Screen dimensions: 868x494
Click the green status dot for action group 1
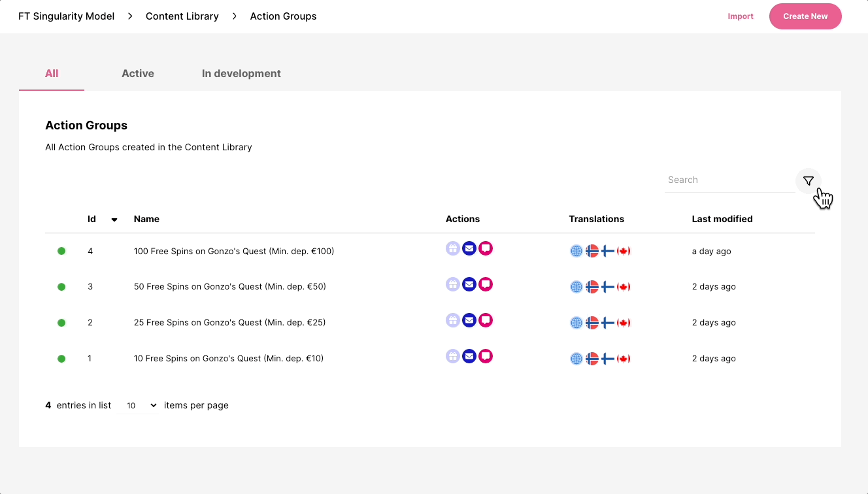coord(61,359)
